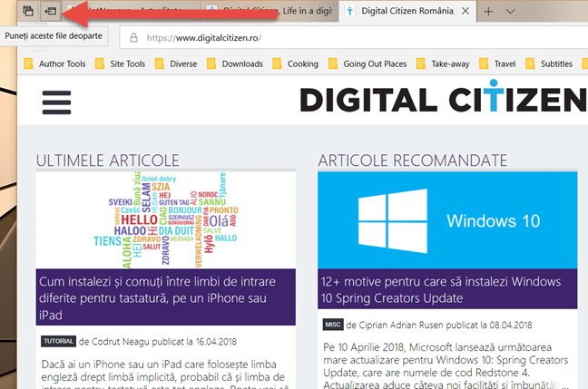The image size is (588, 389).
Task: Close the Digital Citizen România tab
Action: [x=465, y=11]
